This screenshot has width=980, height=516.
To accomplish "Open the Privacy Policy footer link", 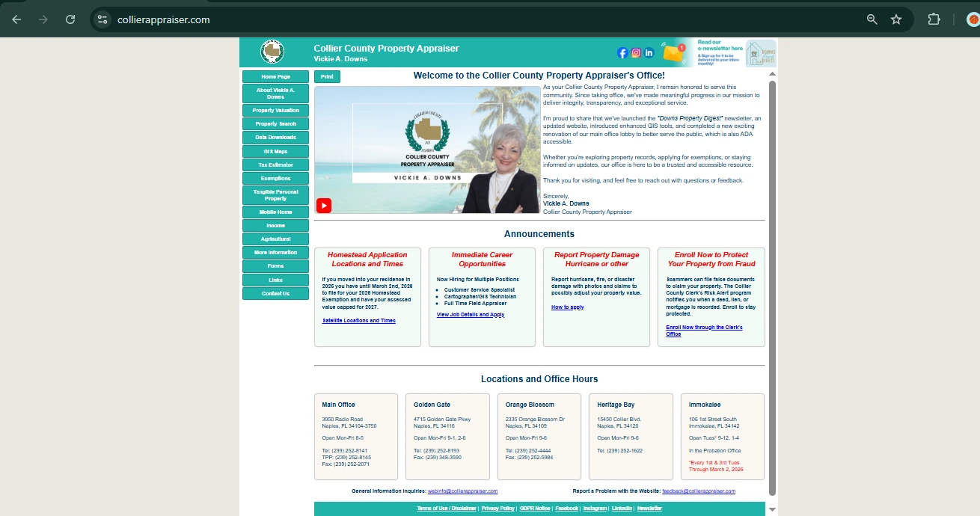I will 498,508.
